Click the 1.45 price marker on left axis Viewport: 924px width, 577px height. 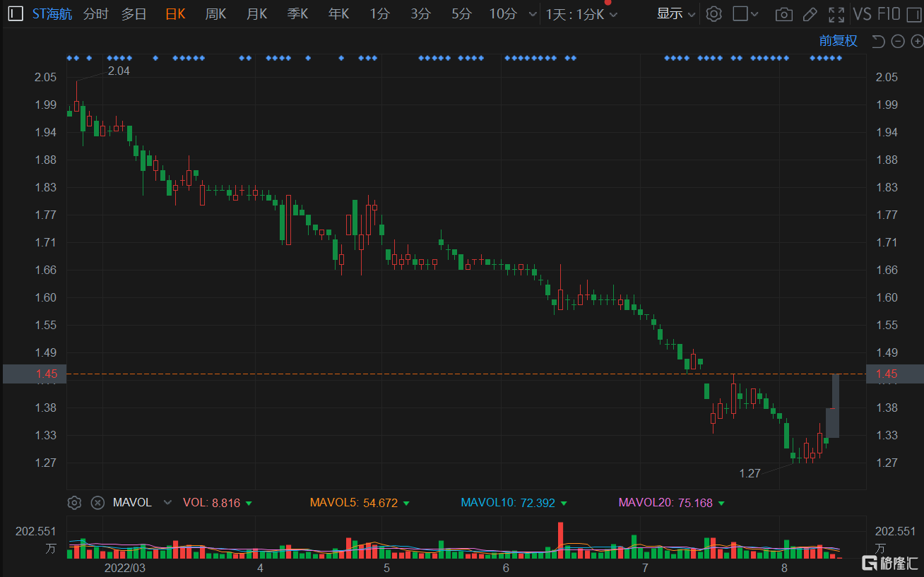click(x=35, y=374)
